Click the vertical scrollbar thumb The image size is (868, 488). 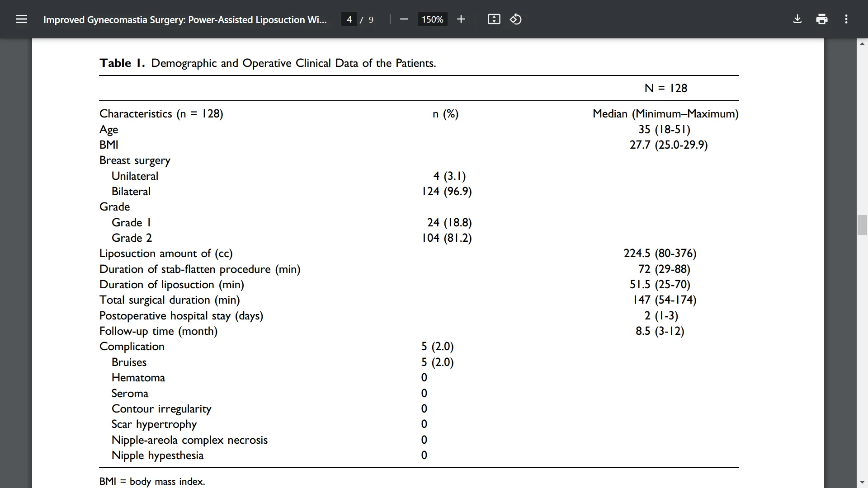point(862,225)
